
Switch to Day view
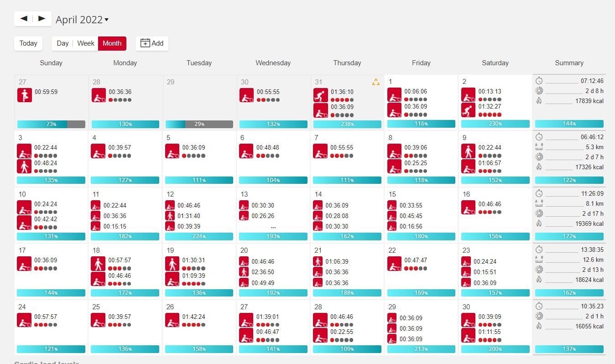click(63, 43)
